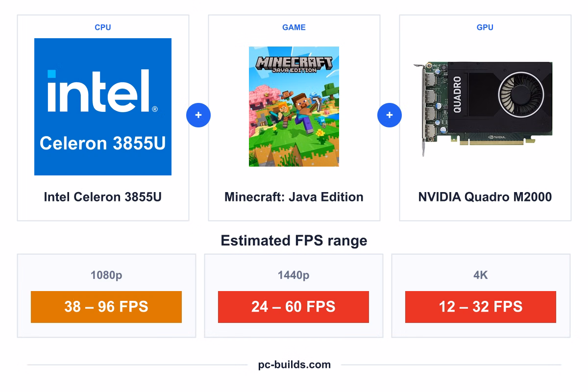Select the 1440p resolution label
This screenshot has width=588, height=392.
tap(294, 275)
